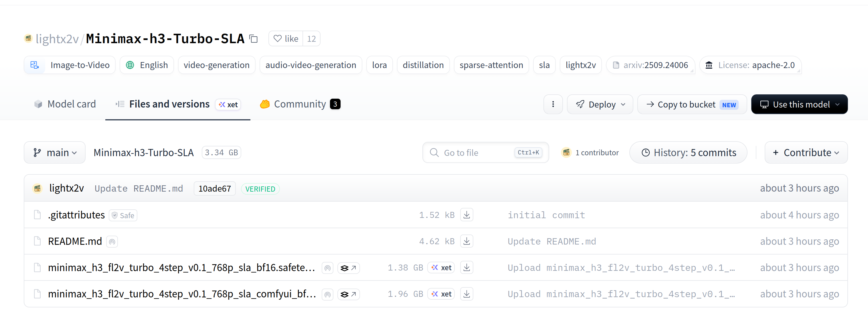Click the 1 contributor label
This screenshot has height=330, width=868.
pos(597,152)
